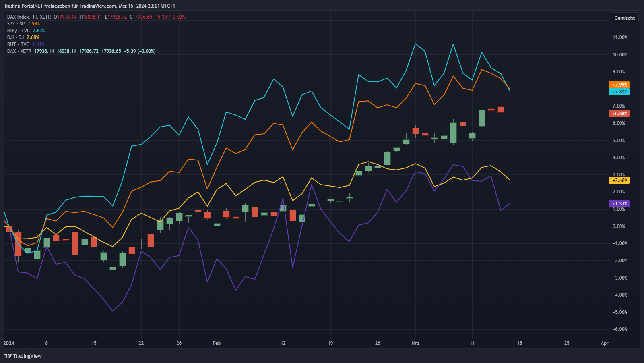The width and height of the screenshot is (644, 363).
Task: Select the NDQ · TVC legend entry
Action: [18, 31]
